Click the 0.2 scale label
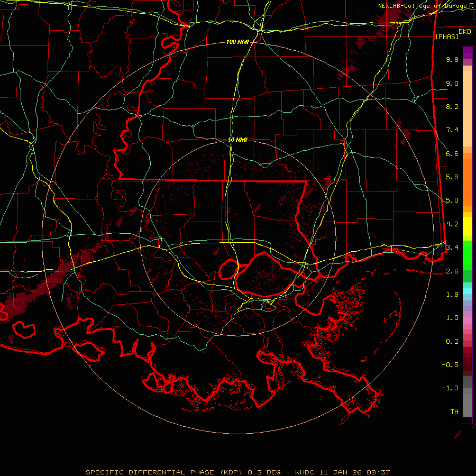 pos(452,342)
